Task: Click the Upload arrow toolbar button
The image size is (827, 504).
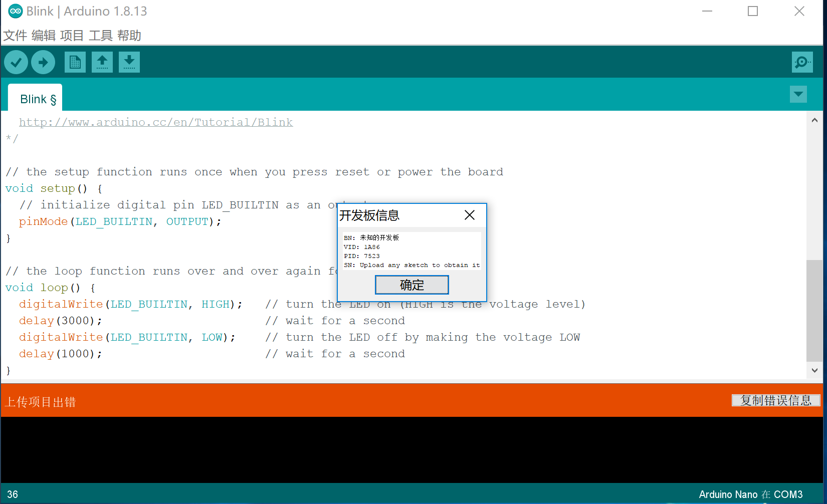Action: click(x=43, y=62)
